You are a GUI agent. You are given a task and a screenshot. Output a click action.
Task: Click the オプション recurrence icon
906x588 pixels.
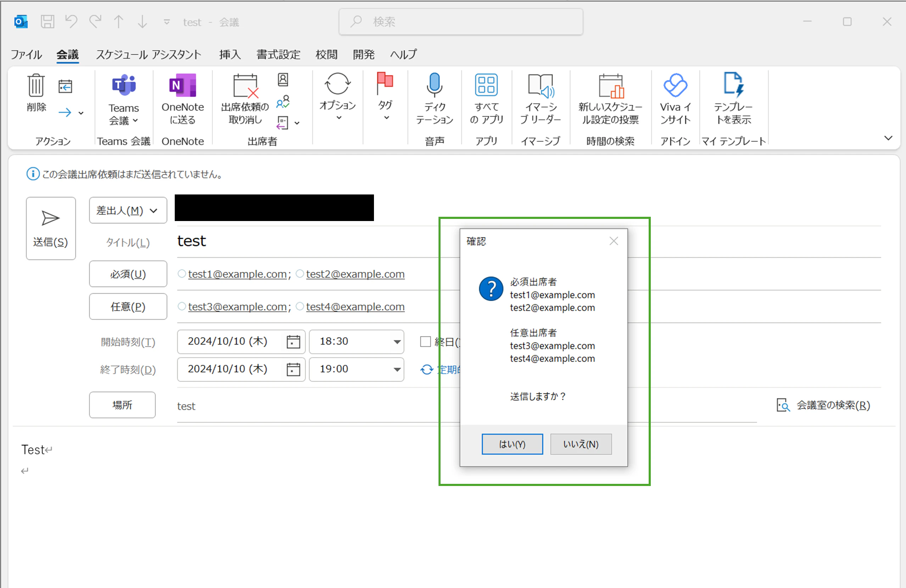[x=337, y=84]
